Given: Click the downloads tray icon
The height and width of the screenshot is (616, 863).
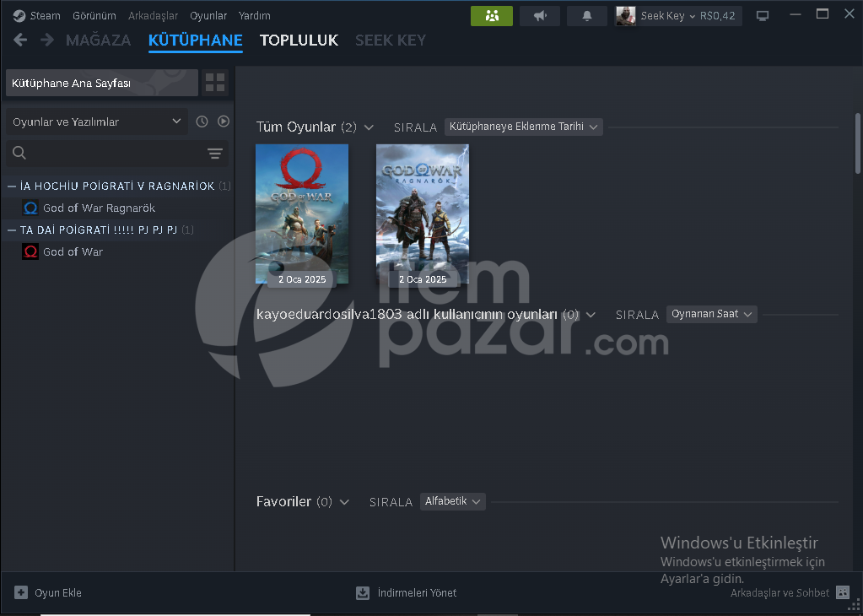Looking at the screenshot, I should (x=363, y=593).
